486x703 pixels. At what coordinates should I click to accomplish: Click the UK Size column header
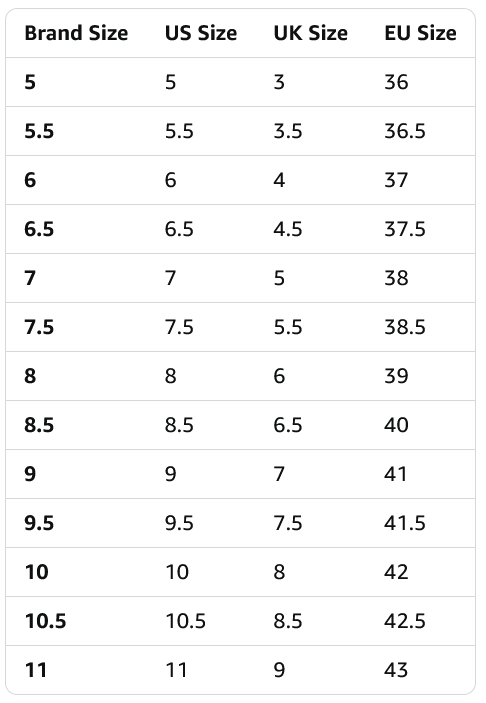coord(311,33)
